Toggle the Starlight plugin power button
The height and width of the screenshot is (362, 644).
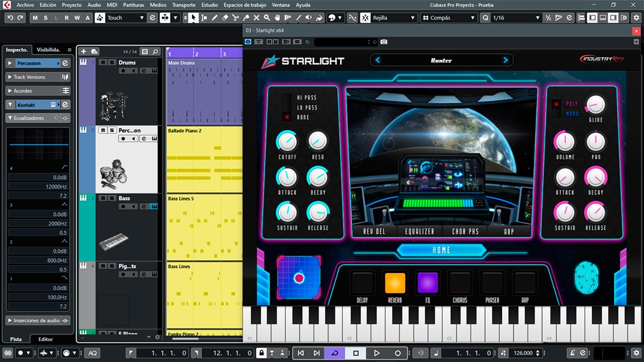click(248, 41)
